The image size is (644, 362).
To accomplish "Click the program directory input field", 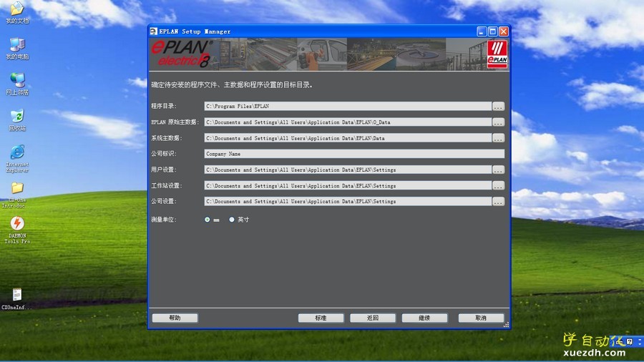I will [348, 107].
